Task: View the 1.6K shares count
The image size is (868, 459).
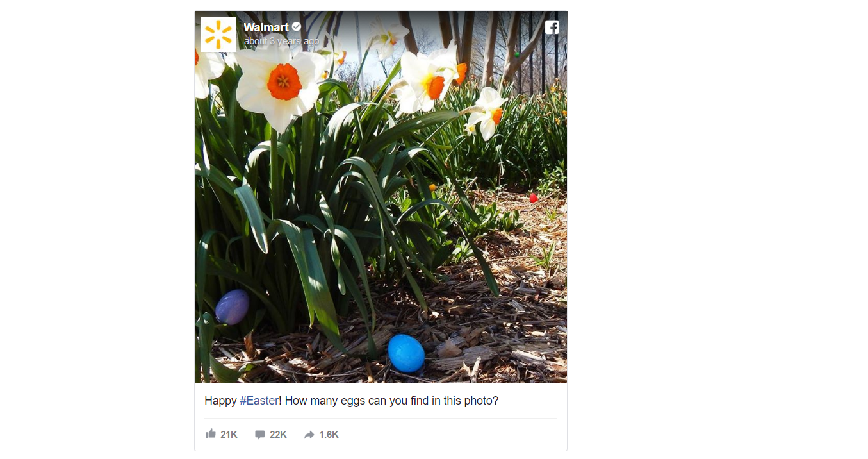Action: (x=329, y=435)
